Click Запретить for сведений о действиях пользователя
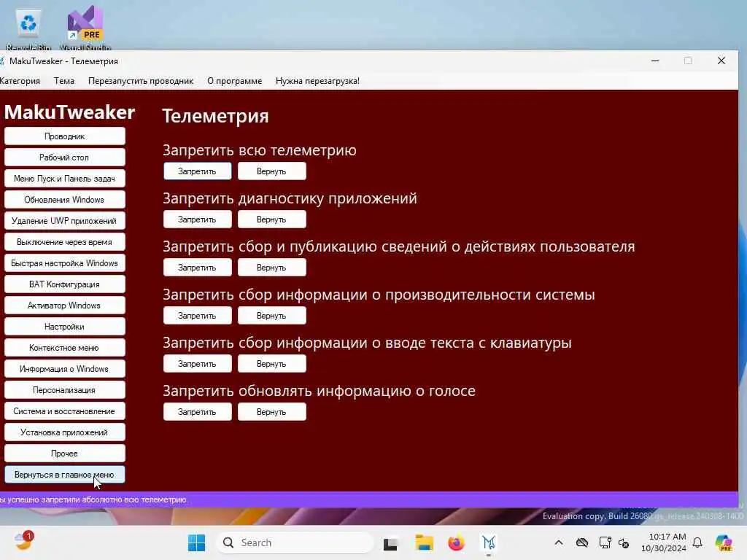 (x=197, y=268)
